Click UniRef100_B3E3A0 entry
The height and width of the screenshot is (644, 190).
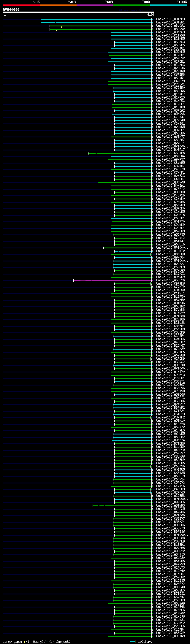pyautogui.click(x=170, y=538)
